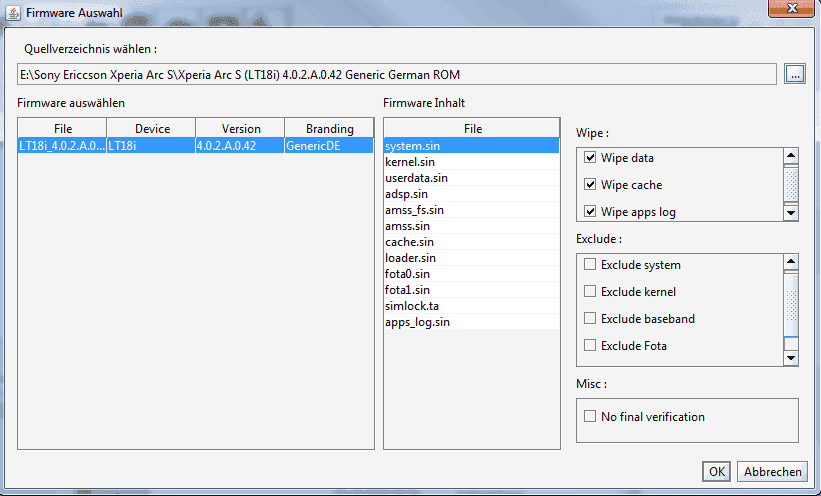Select cache.sin in the file list
821x496 pixels.
472,241
